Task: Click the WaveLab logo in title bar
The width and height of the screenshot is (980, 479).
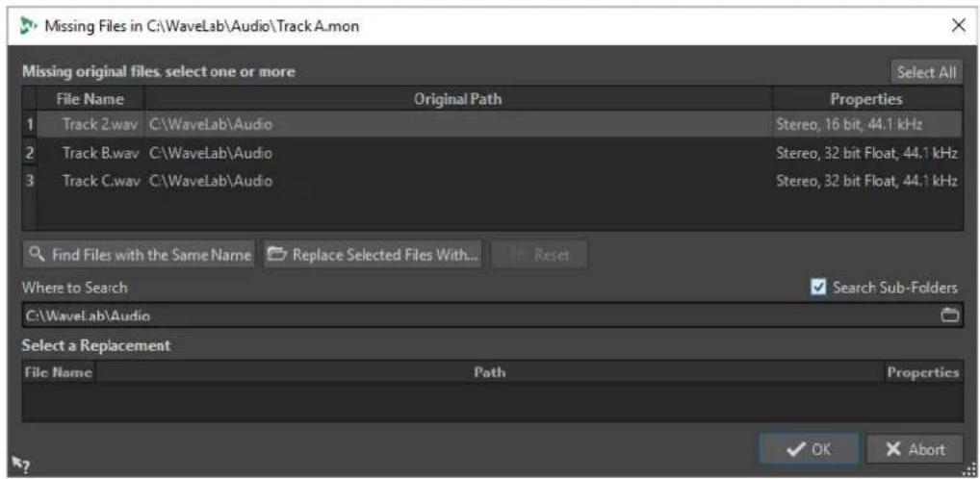Action: point(27,26)
